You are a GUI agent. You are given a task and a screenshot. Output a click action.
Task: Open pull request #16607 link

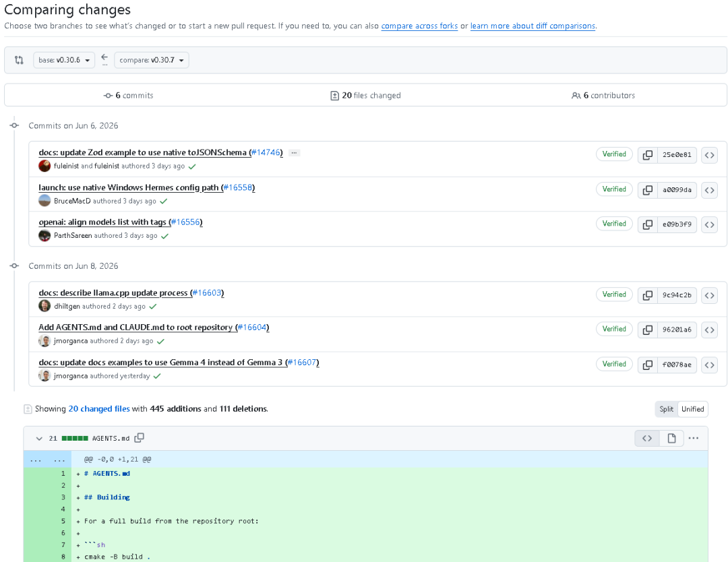[302, 363]
